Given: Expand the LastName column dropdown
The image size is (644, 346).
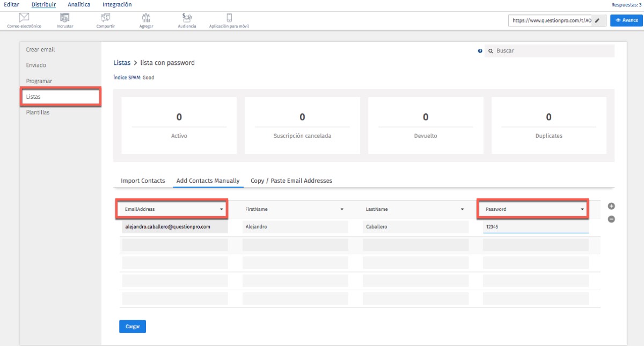Looking at the screenshot, I should pos(414,209).
